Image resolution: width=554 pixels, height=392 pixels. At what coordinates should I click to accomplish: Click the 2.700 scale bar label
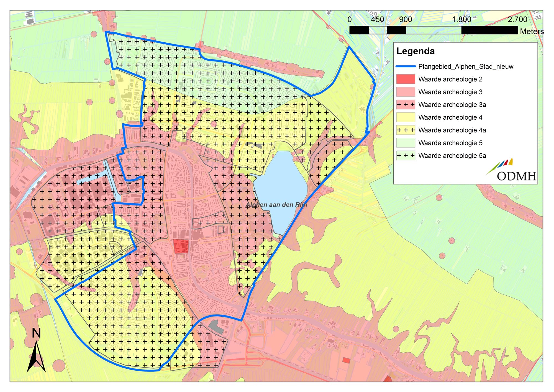[x=517, y=19]
